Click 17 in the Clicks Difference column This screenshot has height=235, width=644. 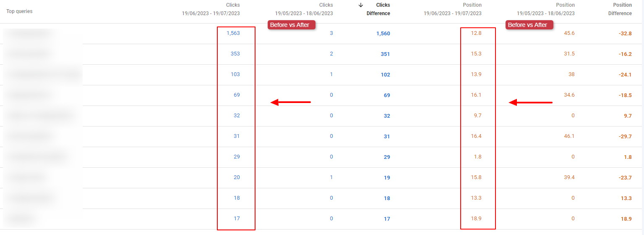pyautogui.click(x=387, y=219)
